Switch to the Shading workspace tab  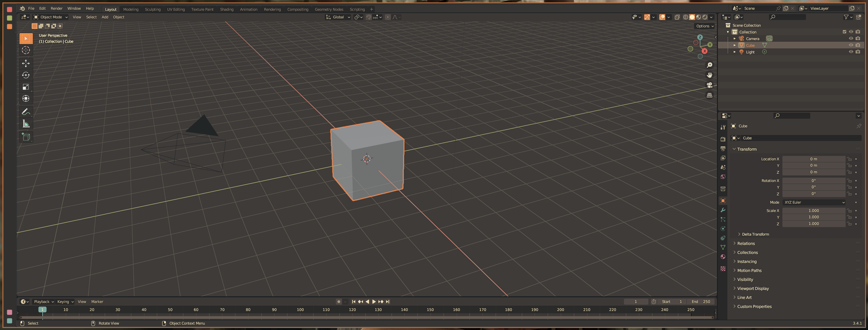(x=226, y=10)
